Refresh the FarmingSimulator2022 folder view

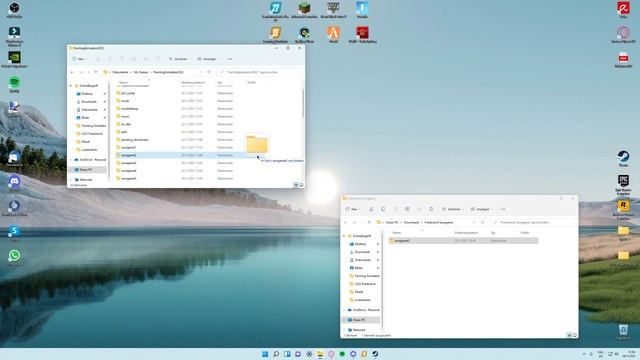[209, 72]
